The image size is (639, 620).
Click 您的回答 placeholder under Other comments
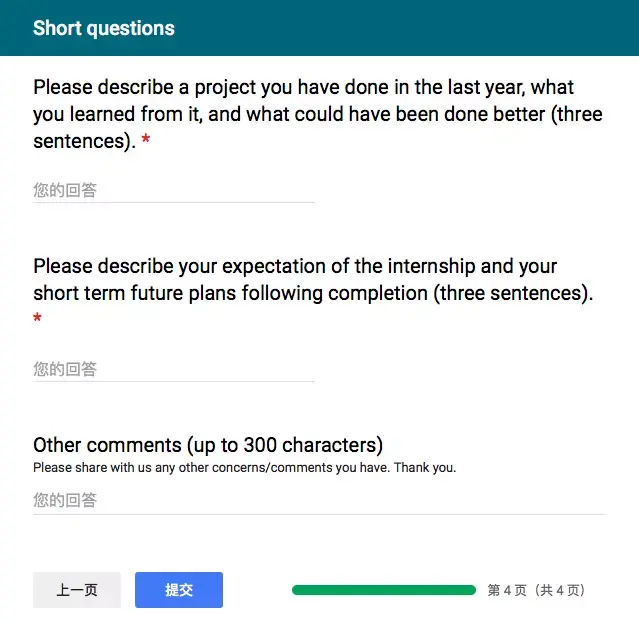(65, 500)
